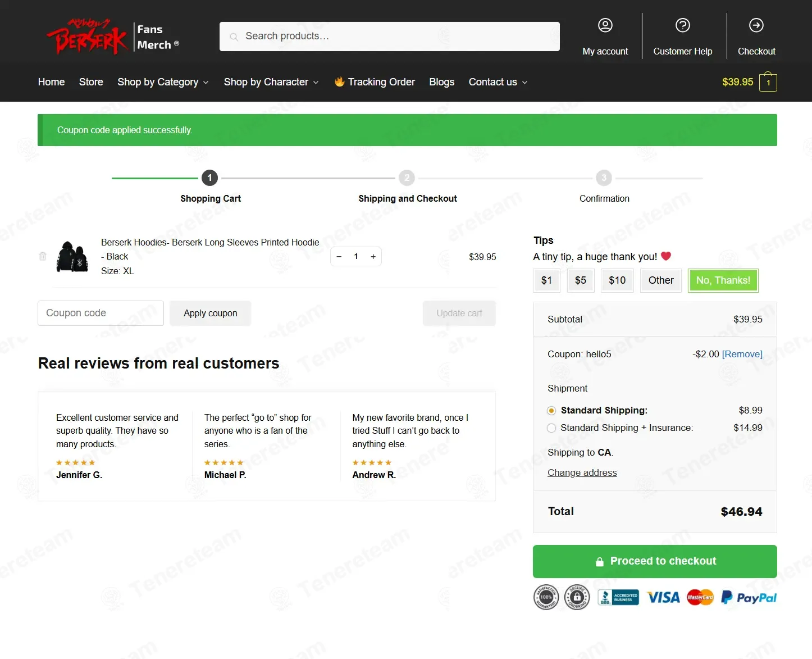Viewport: 812px width, 659px height.
Task: Click the My account user icon
Action: tap(605, 25)
